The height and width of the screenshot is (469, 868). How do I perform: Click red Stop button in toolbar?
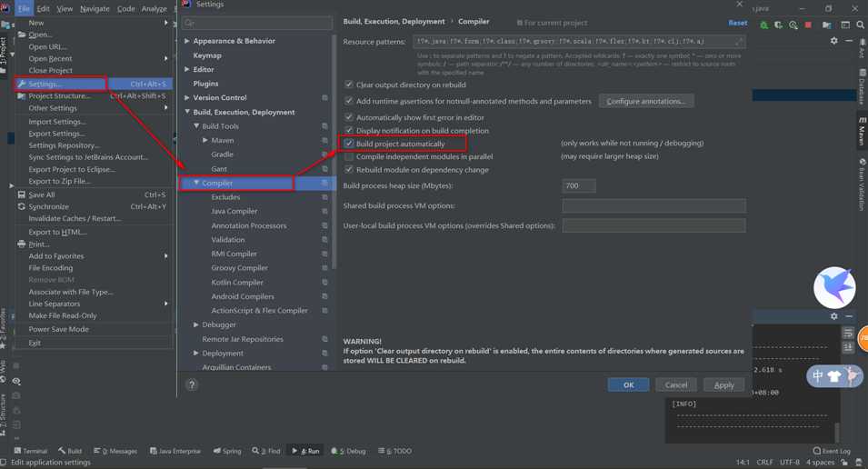click(x=808, y=25)
